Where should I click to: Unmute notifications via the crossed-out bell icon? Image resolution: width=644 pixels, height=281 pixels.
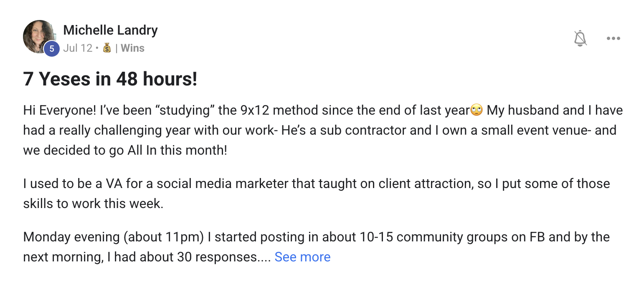[580, 38]
